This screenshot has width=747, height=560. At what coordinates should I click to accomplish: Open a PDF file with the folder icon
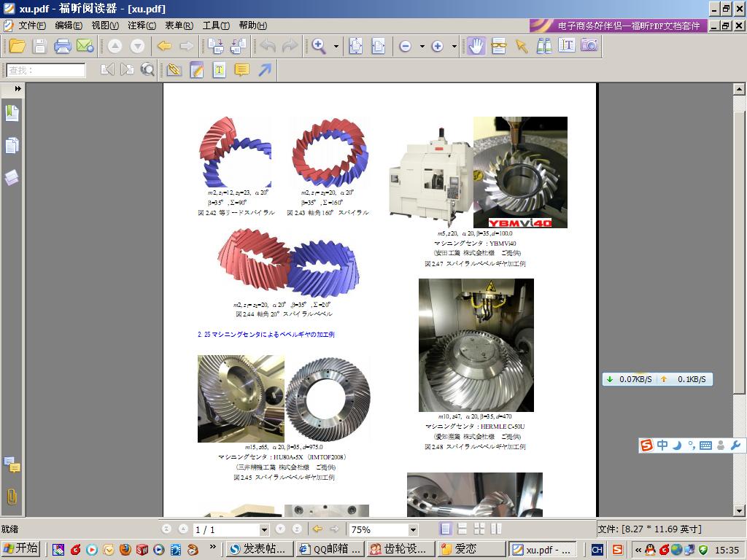[x=18, y=46]
